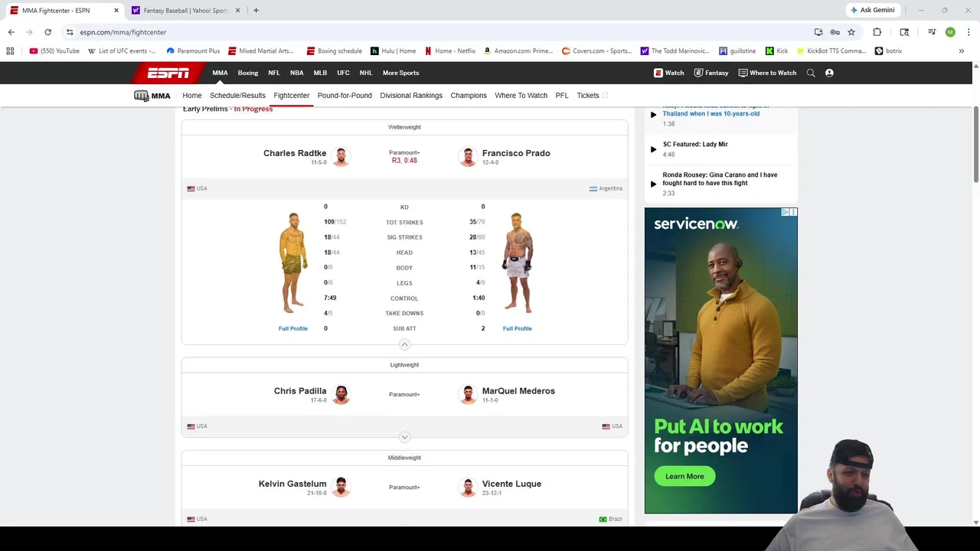Click Chris Padilla's headshot
The width and height of the screenshot is (980, 551).
pyautogui.click(x=341, y=394)
